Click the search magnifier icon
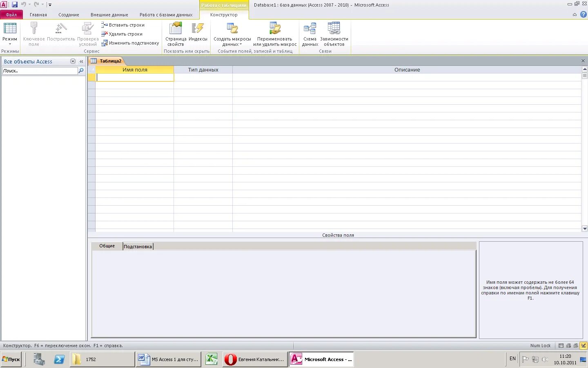This screenshot has width=588, height=368. click(x=81, y=71)
